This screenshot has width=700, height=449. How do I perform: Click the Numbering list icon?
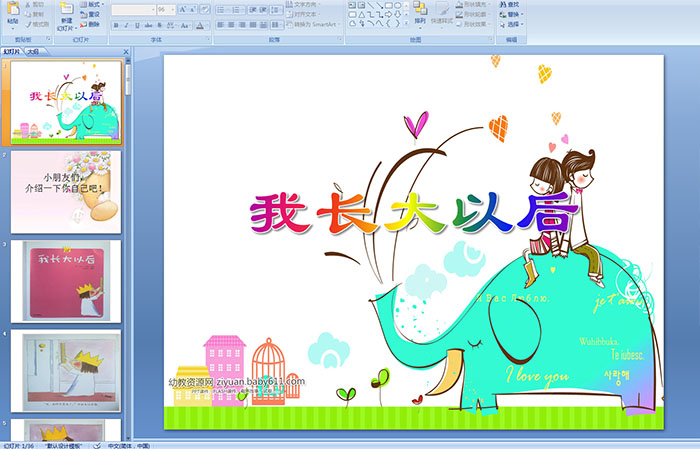(x=237, y=9)
